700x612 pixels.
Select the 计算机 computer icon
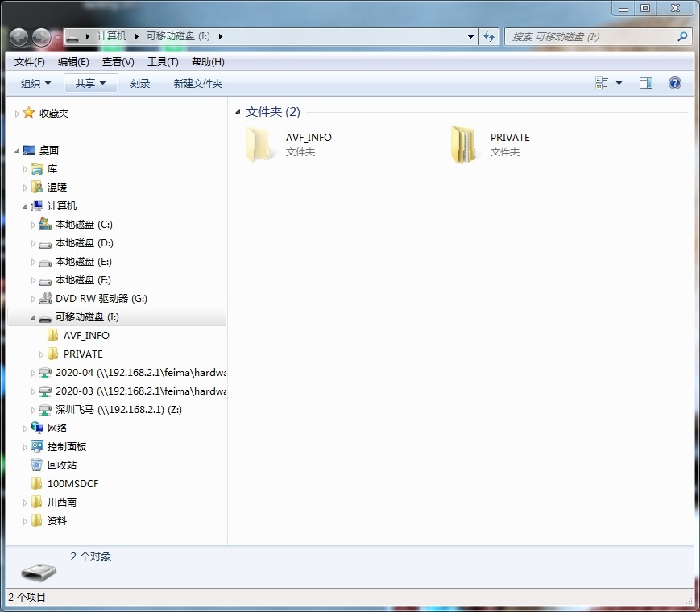pos(37,205)
